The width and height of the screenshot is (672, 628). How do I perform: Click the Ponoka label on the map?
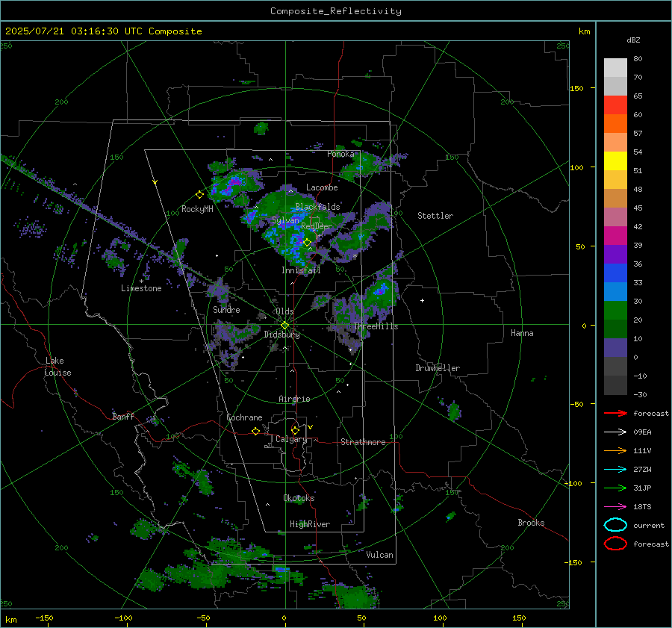(340, 154)
